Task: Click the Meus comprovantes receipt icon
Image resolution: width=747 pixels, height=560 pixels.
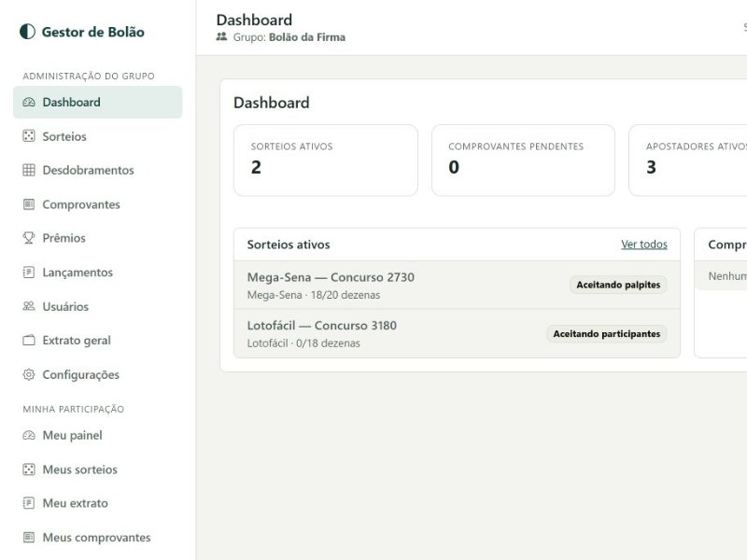Action: [29, 538]
